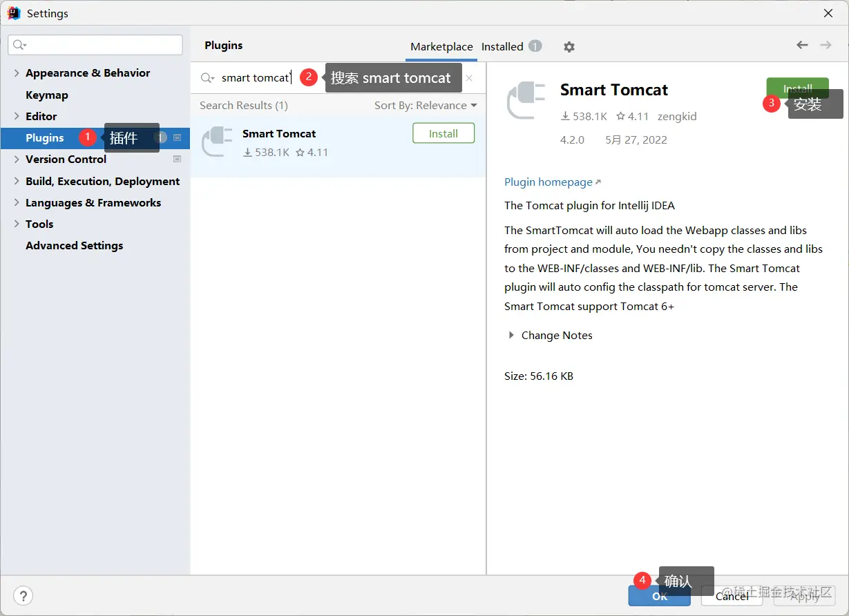Expand Languages & Frameworks node

[17, 202]
